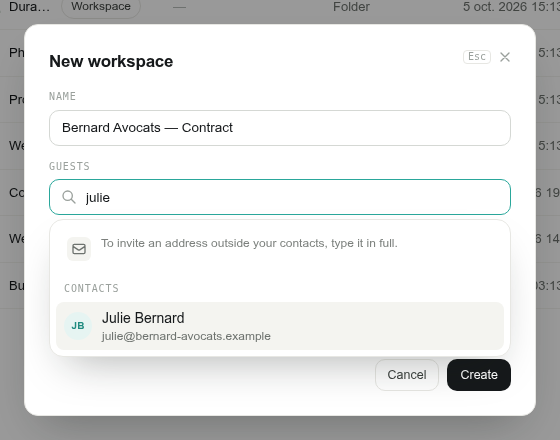Click the envelope invite icon
The image size is (560, 440).
click(x=79, y=249)
